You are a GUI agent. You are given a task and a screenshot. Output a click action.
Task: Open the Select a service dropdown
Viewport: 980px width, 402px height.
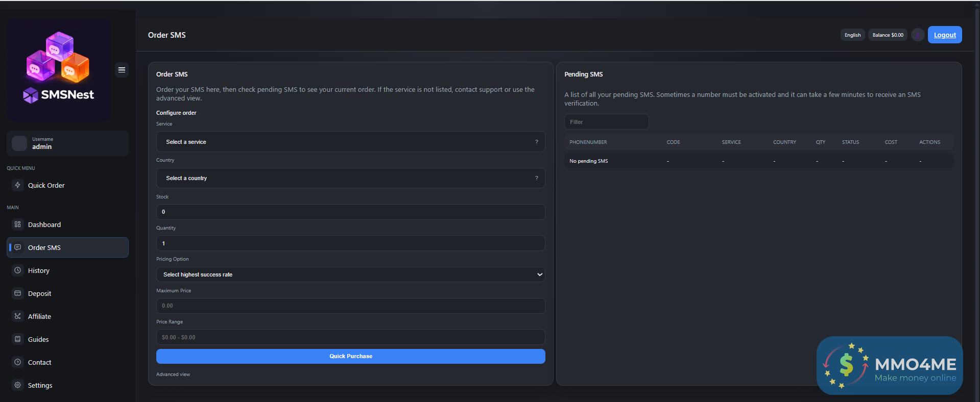click(350, 142)
